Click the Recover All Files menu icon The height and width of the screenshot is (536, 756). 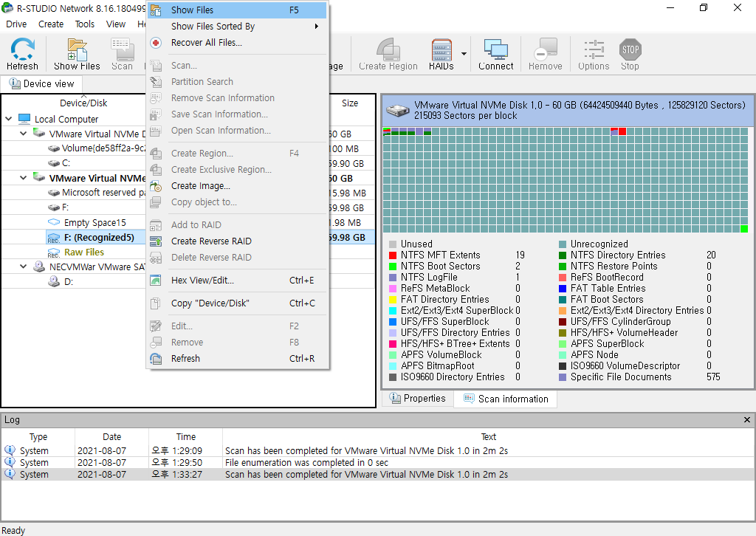point(156,43)
